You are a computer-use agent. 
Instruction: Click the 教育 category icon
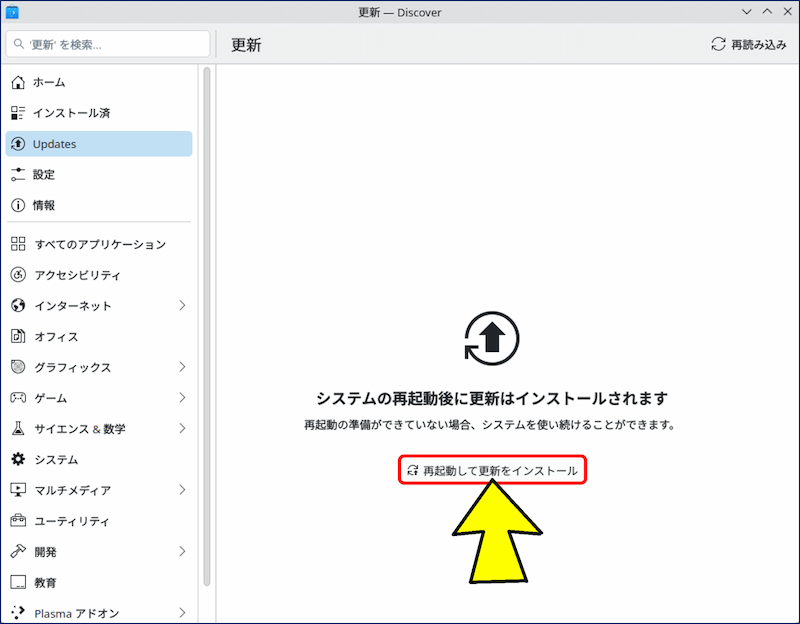click(x=18, y=582)
